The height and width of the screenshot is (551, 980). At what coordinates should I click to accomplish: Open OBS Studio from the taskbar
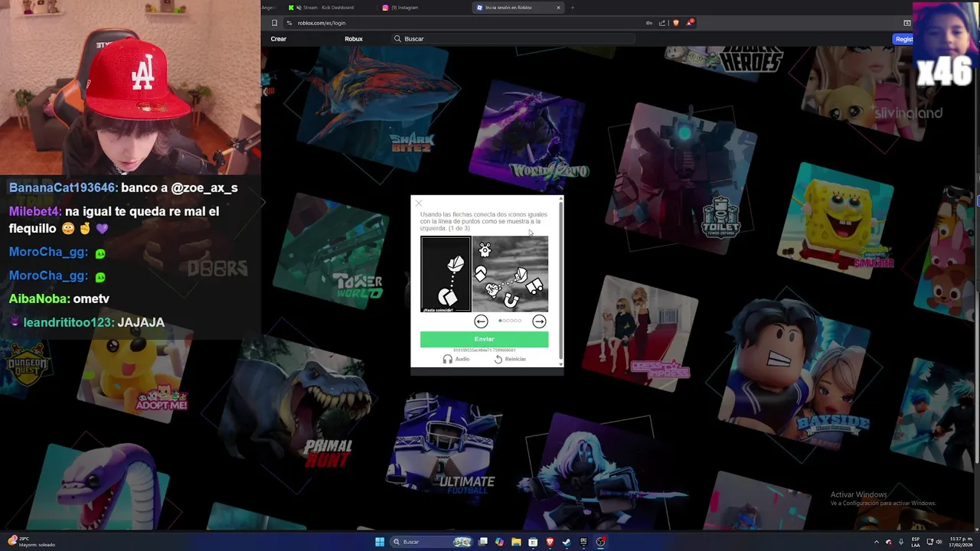pyautogui.click(x=601, y=542)
